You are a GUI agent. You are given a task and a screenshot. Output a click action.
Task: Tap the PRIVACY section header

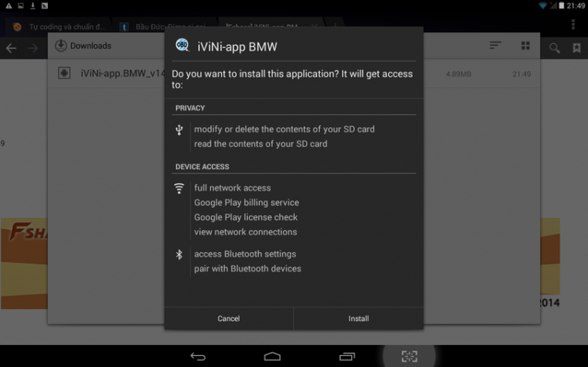pos(191,108)
